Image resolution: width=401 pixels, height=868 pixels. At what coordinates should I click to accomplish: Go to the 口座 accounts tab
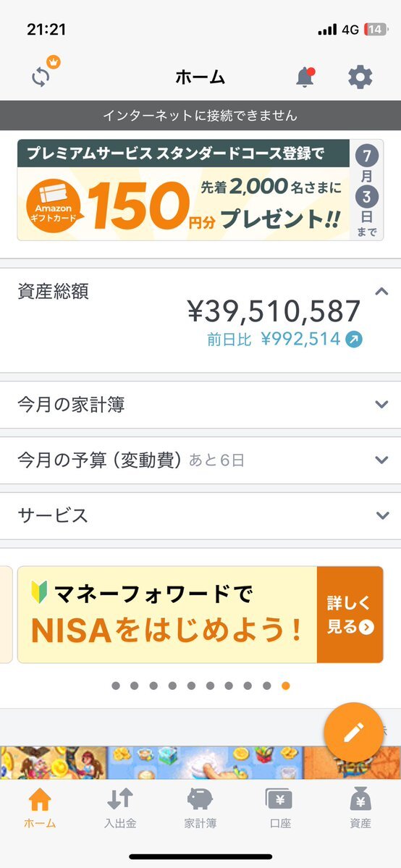(280, 808)
